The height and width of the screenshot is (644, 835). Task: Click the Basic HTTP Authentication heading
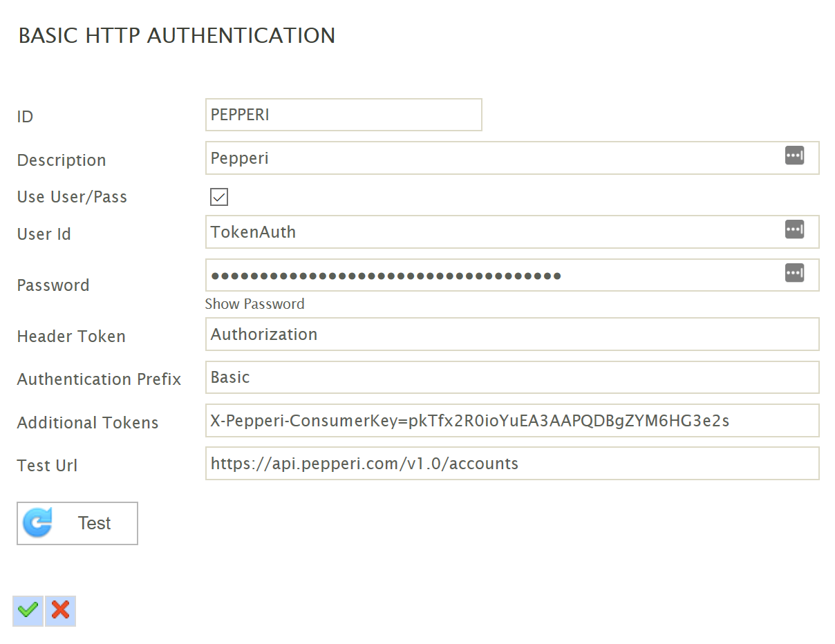176,36
